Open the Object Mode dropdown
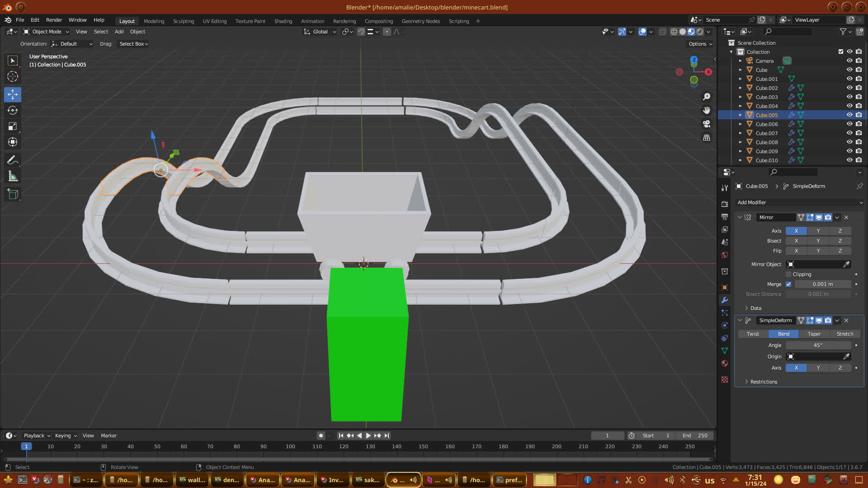The height and width of the screenshot is (488, 868). [46, 32]
